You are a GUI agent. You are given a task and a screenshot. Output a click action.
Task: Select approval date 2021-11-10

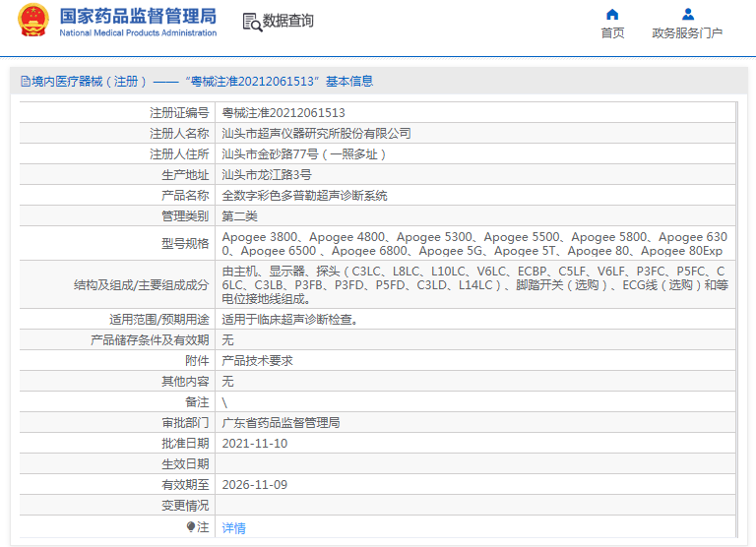click(255, 444)
